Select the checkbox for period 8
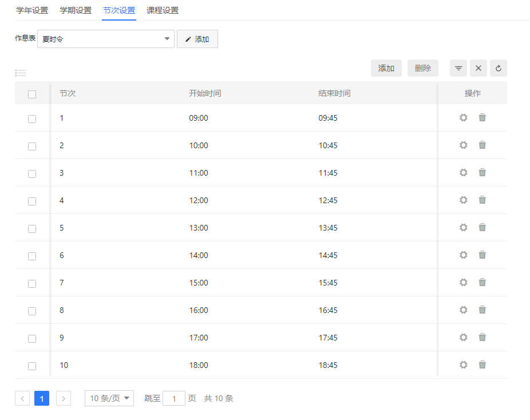530x420 pixels. pyautogui.click(x=32, y=311)
